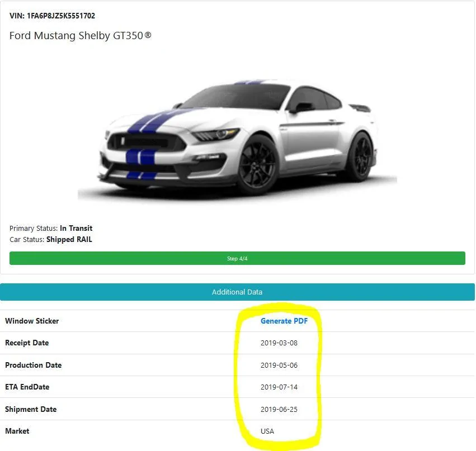Select the receipt date value 2019-03-08
Screen dimensions: 476x451
pyautogui.click(x=279, y=343)
